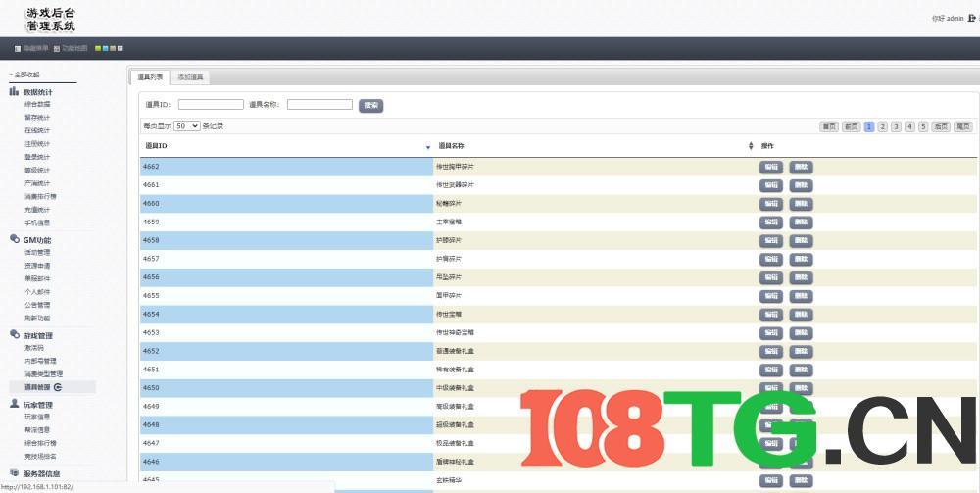Click the 游戏管理 section icon
The height and width of the screenshot is (493, 980).
(x=15, y=334)
